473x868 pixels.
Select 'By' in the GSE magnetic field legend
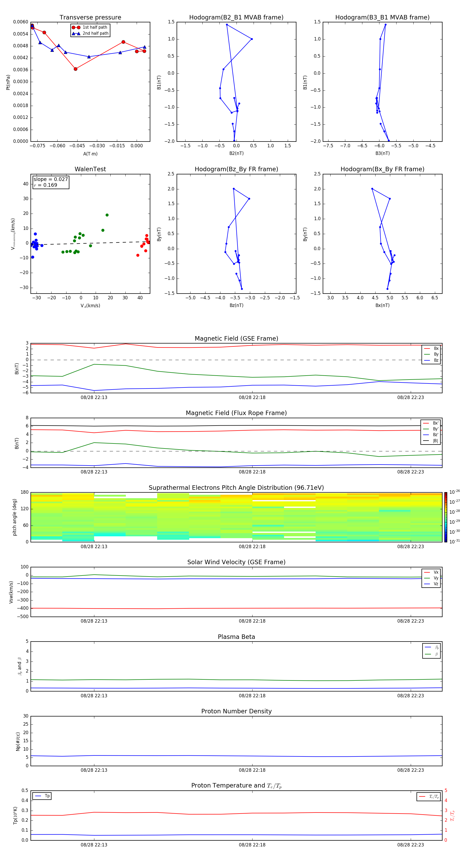pyautogui.click(x=431, y=354)
